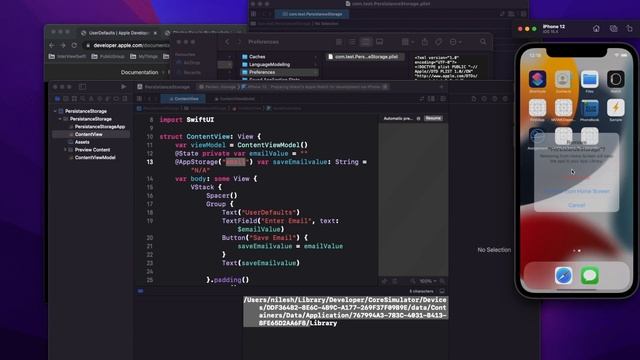Open the Sample app with lightning icon
Screen dimensions: 640x360
pyautogui.click(x=616, y=108)
